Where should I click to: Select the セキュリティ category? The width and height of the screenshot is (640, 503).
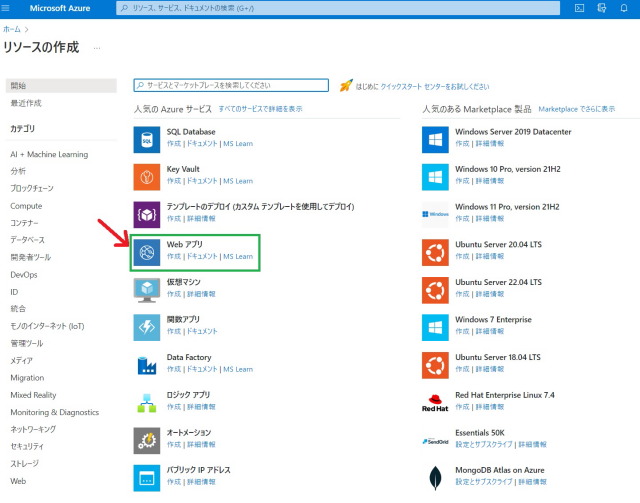click(27, 446)
